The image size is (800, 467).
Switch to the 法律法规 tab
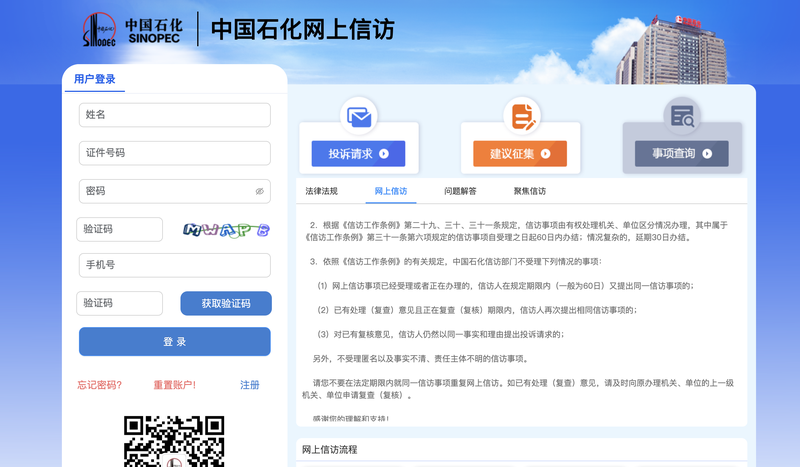click(321, 191)
